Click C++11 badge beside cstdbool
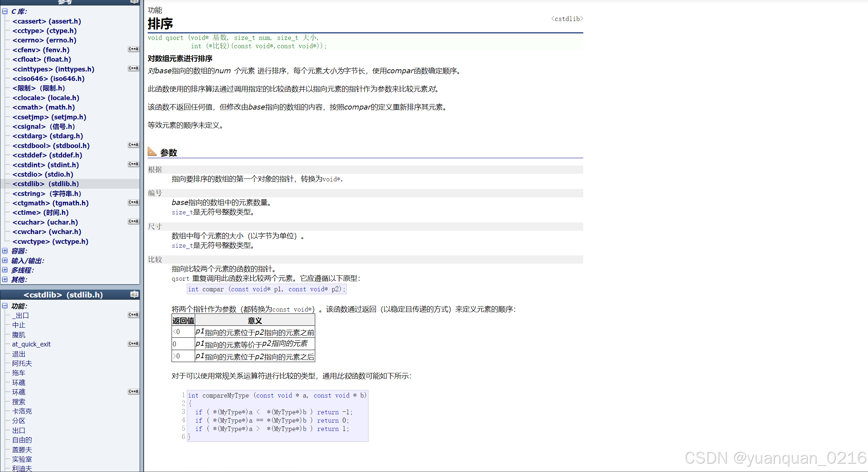The image size is (868, 472). (x=133, y=145)
